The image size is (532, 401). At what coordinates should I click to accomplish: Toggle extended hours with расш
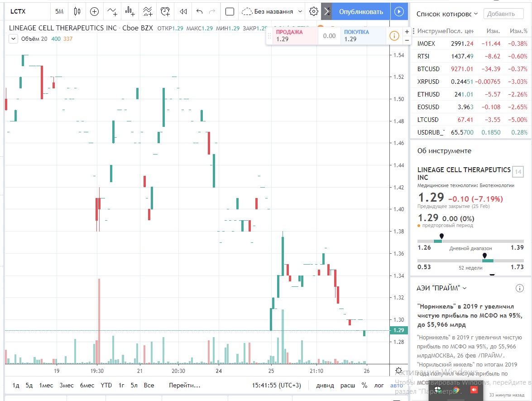[x=348, y=386]
